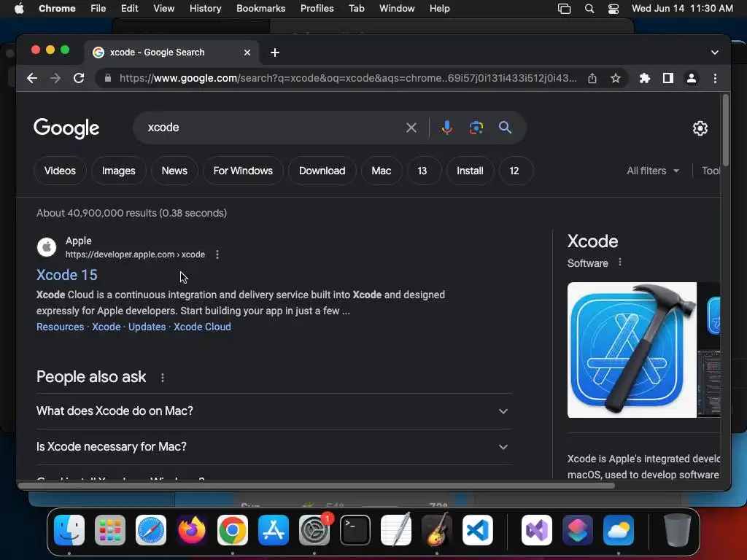Open the Xcode sitelink under the result
This screenshot has height=560, width=747.
click(107, 327)
